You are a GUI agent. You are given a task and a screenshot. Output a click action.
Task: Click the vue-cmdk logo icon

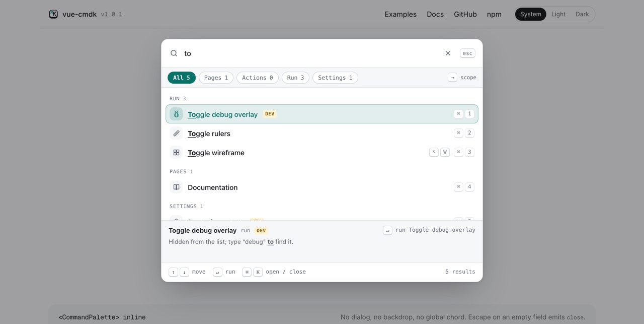pyautogui.click(x=53, y=14)
